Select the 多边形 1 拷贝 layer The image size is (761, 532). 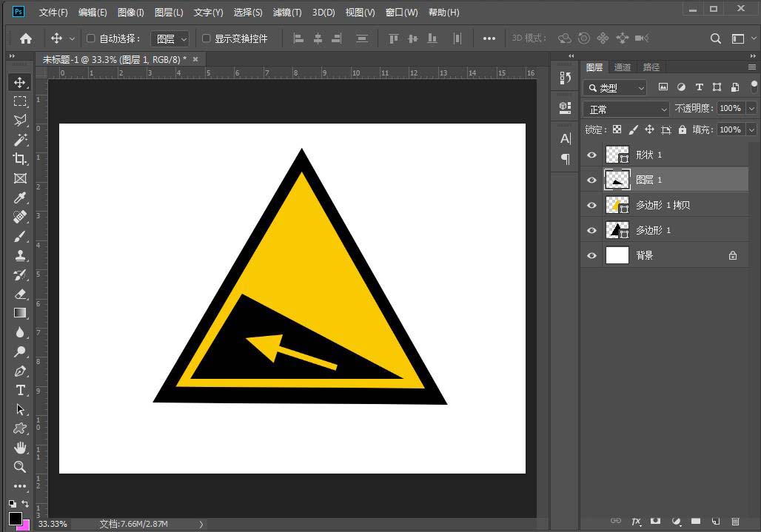click(663, 205)
